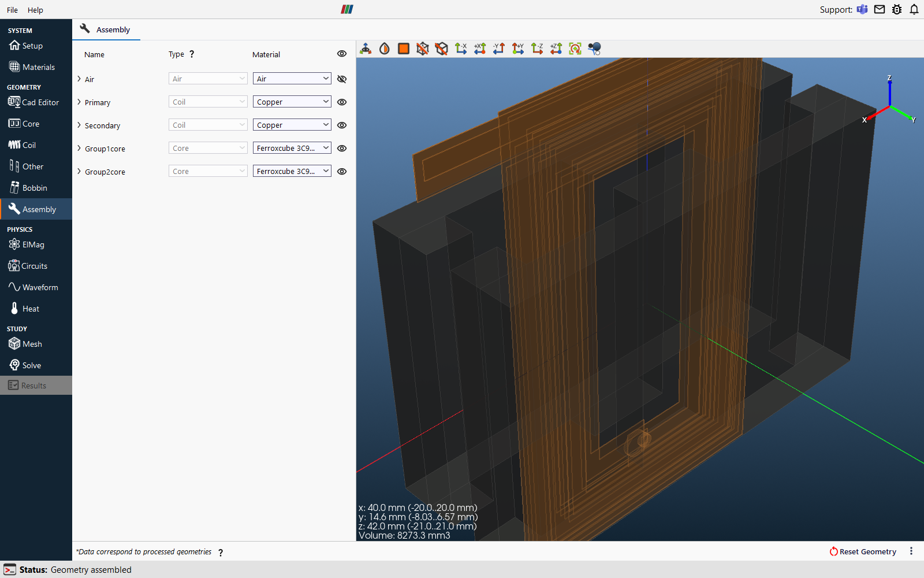Set view direction to -X
This screenshot has height=578, width=924.
tap(461, 49)
